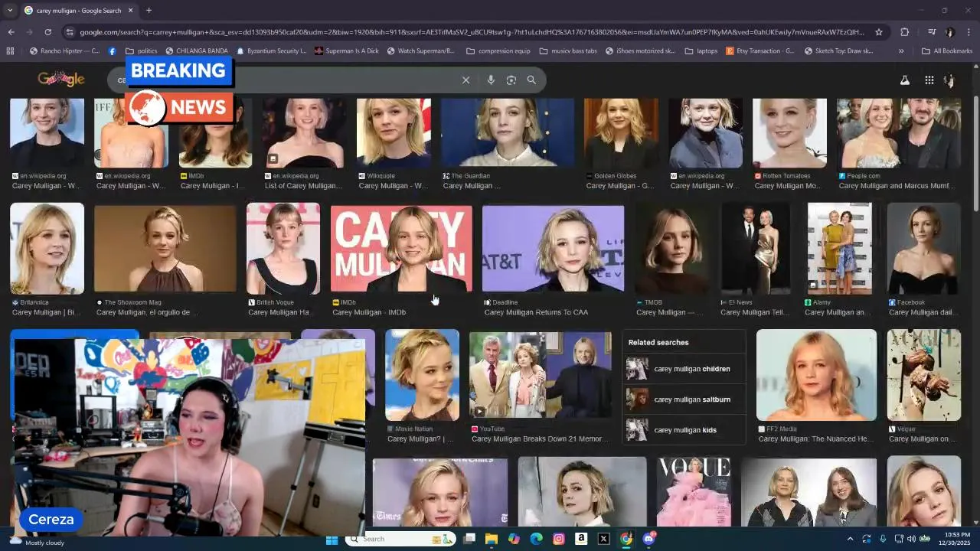
Task: View site information icon in address bar
Action: (x=70, y=32)
